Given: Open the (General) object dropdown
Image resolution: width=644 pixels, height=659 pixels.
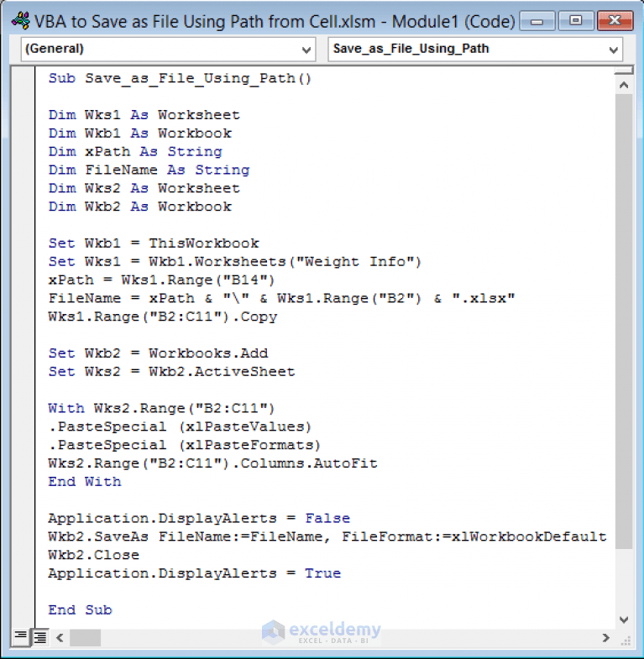Looking at the screenshot, I should coord(168,50).
